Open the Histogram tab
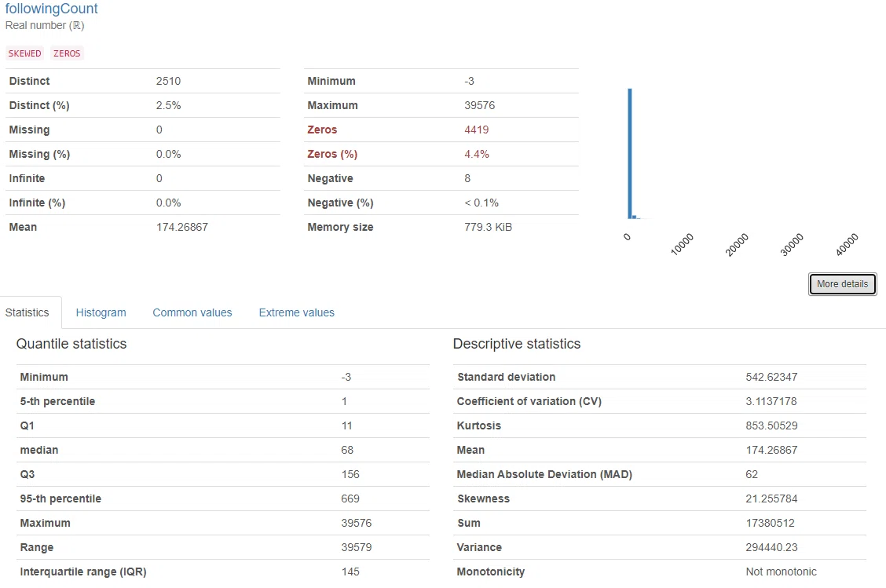Viewport: 886px width, 588px height. (x=101, y=312)
